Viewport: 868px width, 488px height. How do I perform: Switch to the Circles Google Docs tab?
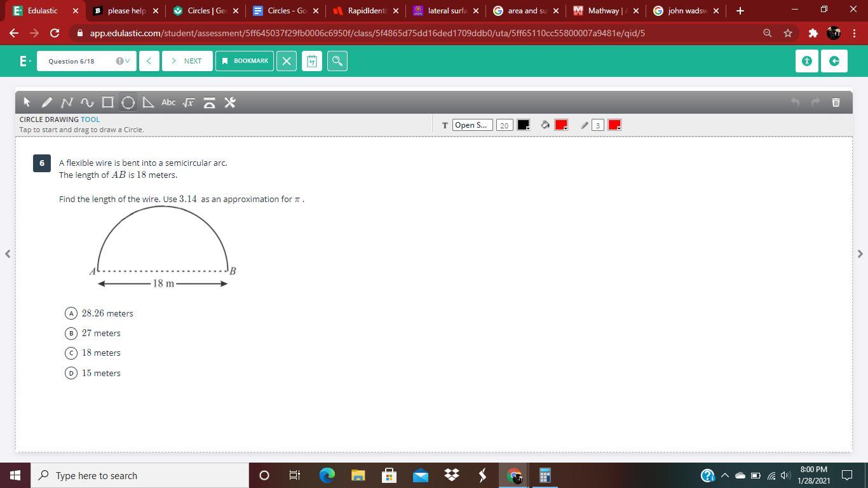click(285, 11)
